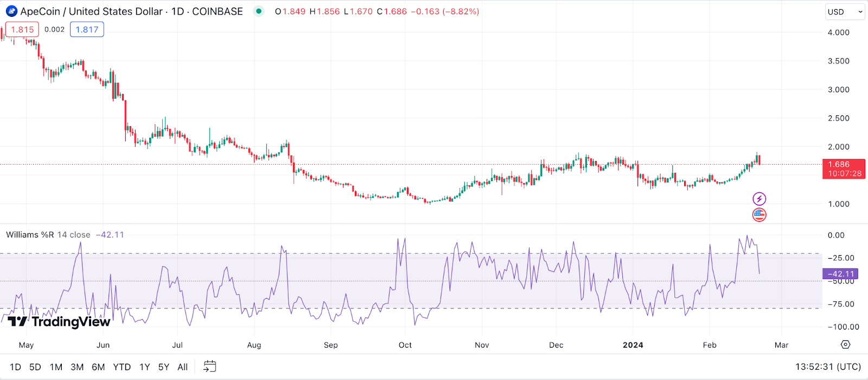The width and height of the screenshot is (868, 380).
Task: Click the May label on time axis
Action: coord(26,345)
